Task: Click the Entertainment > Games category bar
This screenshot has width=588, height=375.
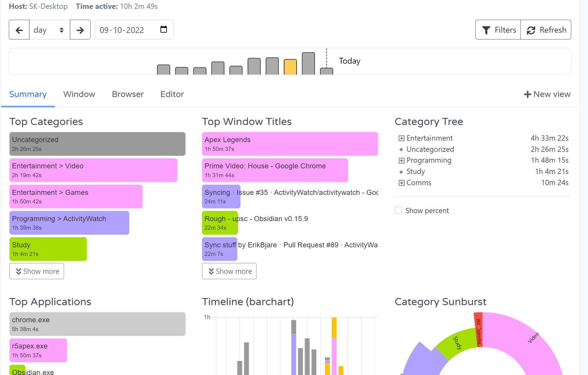Action: [x=76, y=196]
